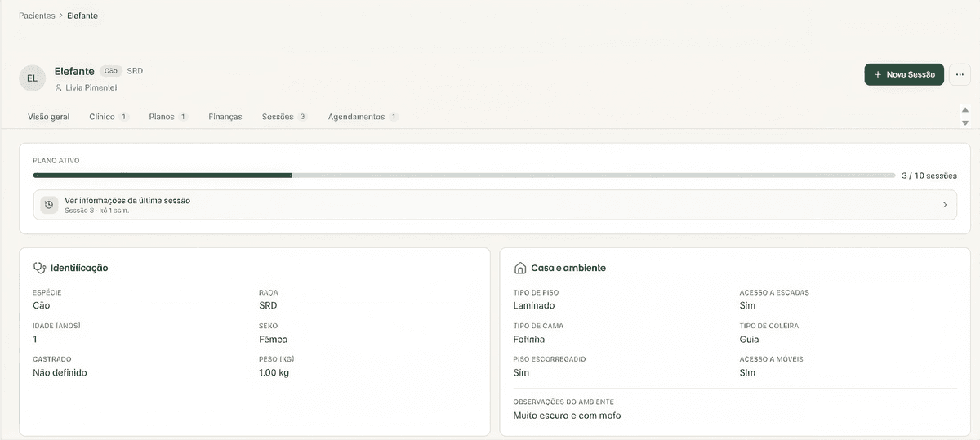Click the Tipo de cama value Fofinha

[x=529, y=339]
